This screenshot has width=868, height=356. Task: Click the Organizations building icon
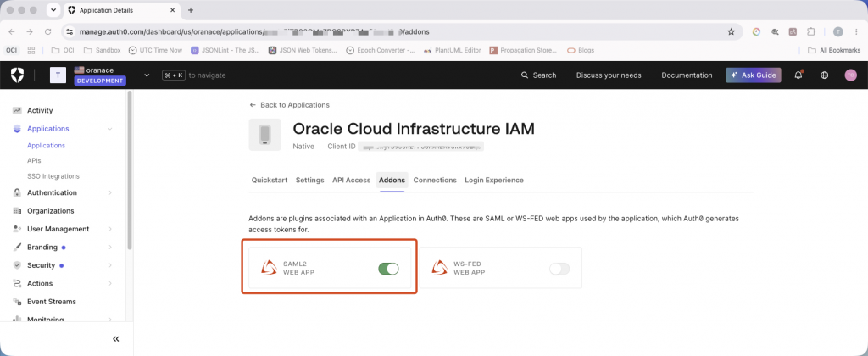coord(17,211)
